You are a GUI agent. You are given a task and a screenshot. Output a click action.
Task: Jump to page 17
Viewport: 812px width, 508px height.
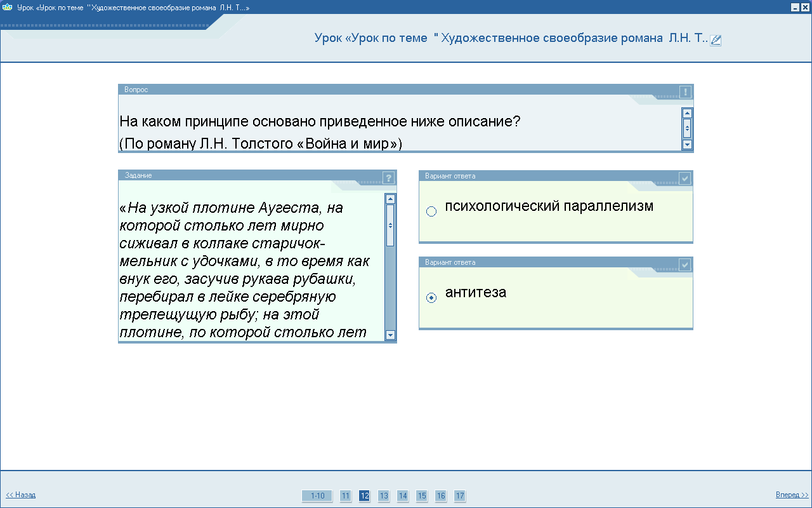point(460,496)
